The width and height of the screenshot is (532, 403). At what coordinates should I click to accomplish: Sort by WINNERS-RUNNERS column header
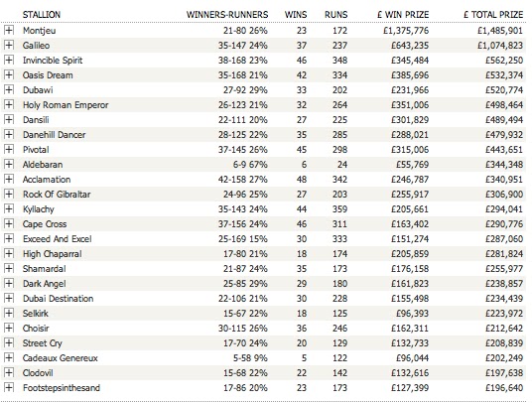point(227,15)
